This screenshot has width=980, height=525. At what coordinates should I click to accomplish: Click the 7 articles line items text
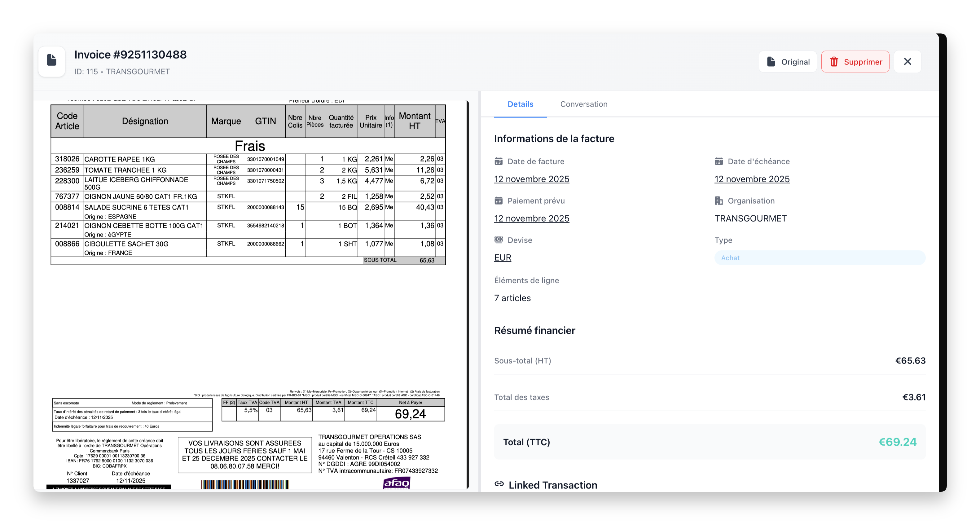512,298
